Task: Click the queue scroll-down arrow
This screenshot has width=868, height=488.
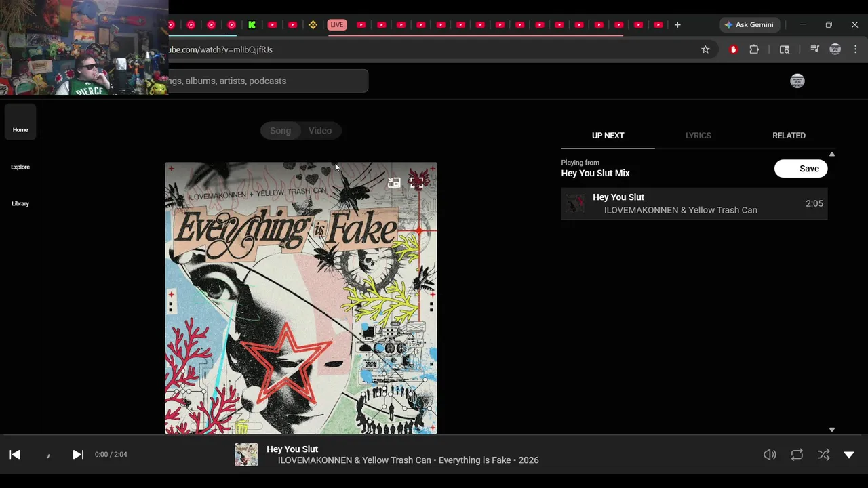Action: (832, 430)
